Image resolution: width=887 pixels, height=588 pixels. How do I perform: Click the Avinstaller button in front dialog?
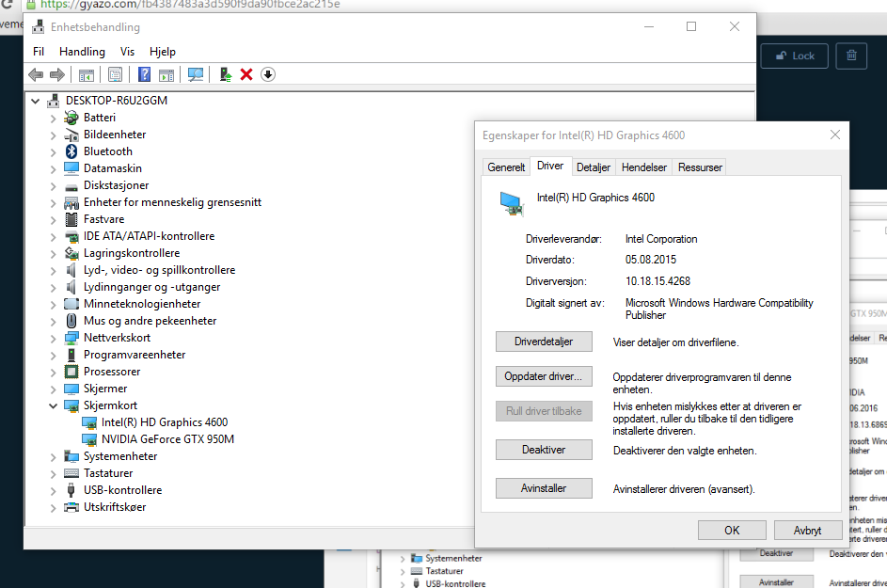pos(544,488)
